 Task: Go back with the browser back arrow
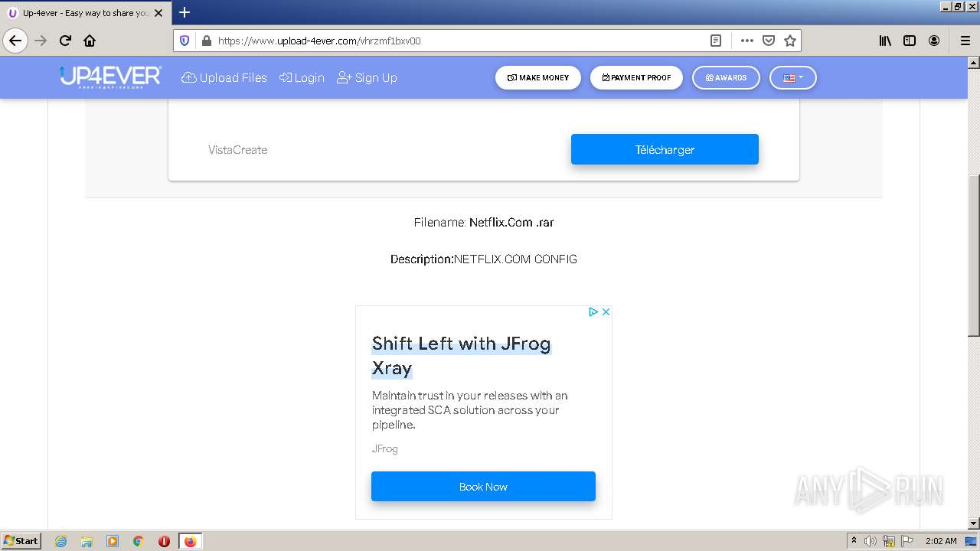[x=15, y=41]
